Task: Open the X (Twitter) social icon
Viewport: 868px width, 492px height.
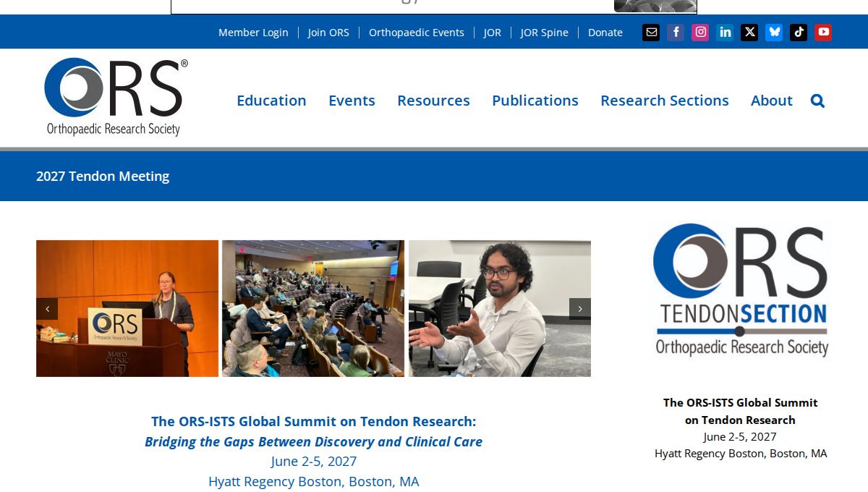Action: [x=749, y=32]
